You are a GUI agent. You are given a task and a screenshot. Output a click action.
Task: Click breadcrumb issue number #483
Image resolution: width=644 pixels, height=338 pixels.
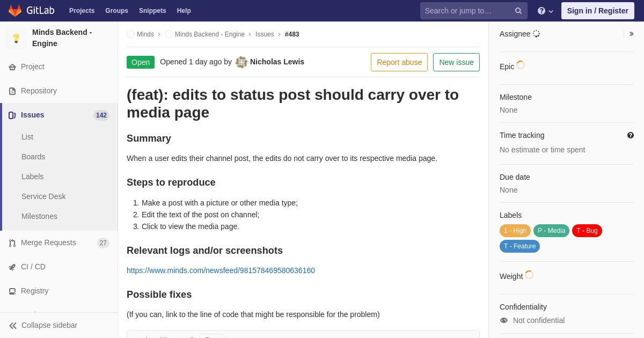click(x=292, y=34)
